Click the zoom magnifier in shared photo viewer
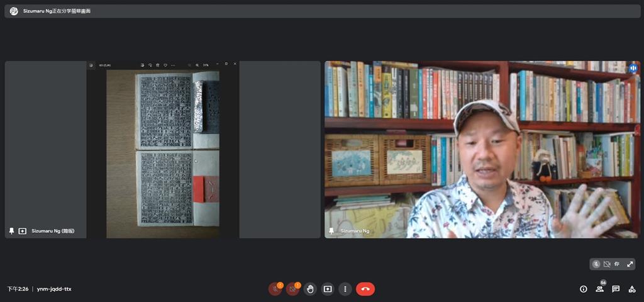644x302 pixels. coord(197,65)
